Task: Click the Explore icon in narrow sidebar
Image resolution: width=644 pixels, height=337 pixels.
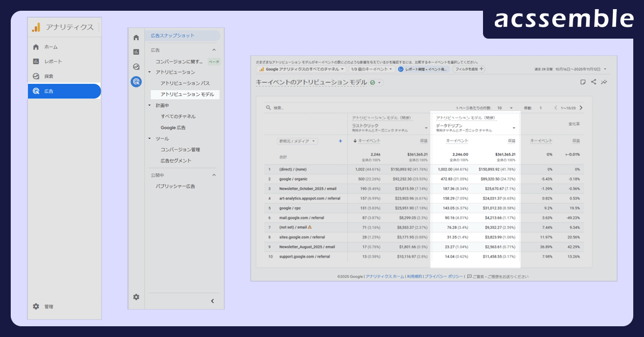Action: click(x=136, y=67)
